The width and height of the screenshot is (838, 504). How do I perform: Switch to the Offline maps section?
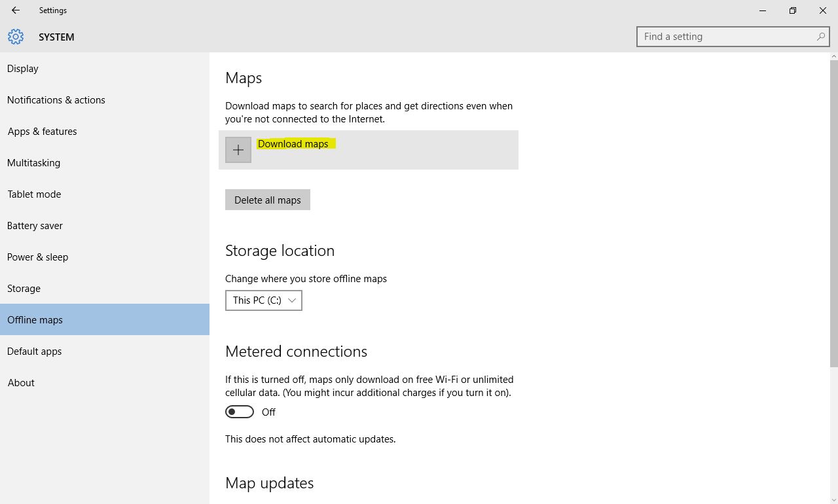click(35, 319)
